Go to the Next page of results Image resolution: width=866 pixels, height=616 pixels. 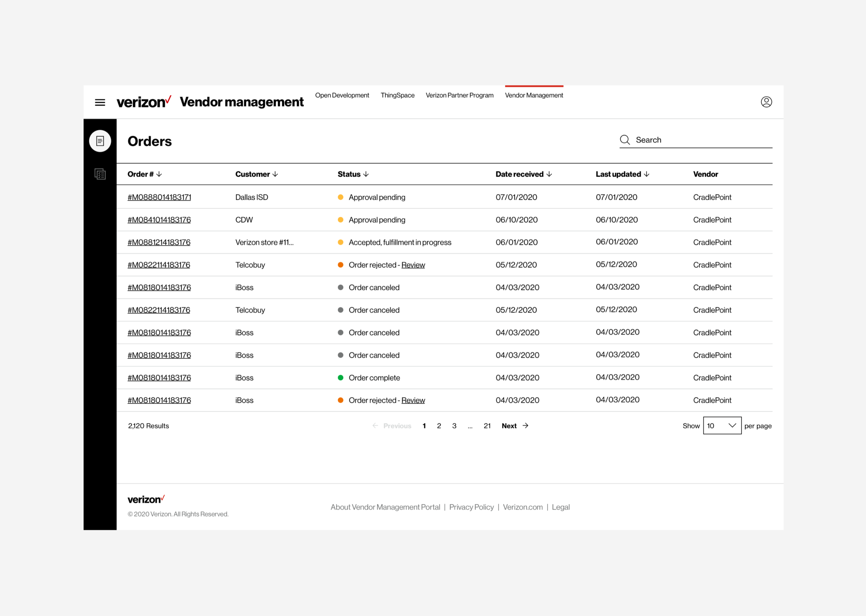click(515, 425)
